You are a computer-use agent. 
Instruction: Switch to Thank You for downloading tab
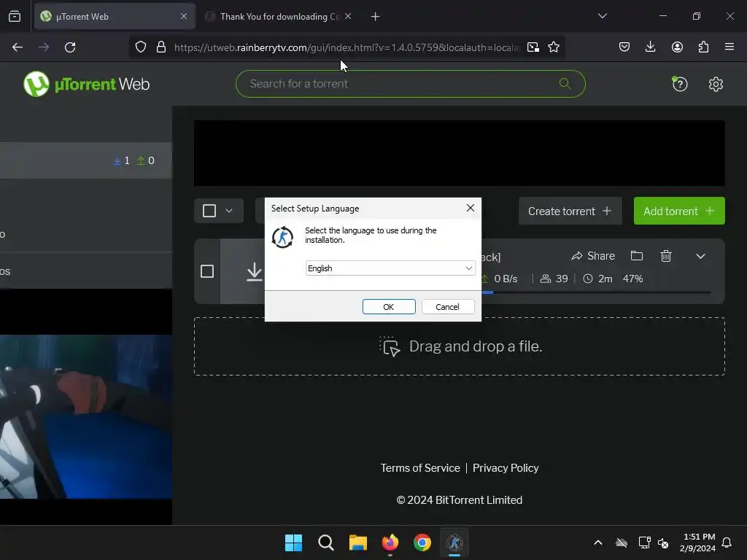[279, 17]
